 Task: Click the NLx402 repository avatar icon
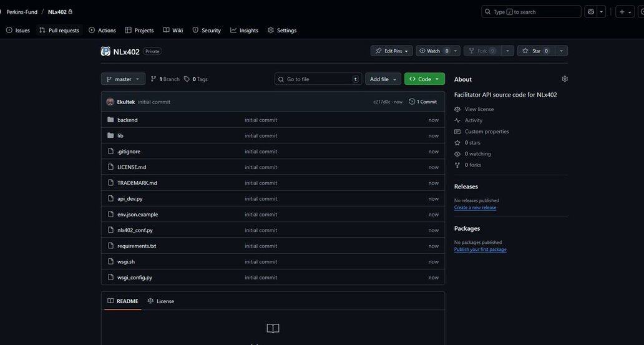[105, 51]
